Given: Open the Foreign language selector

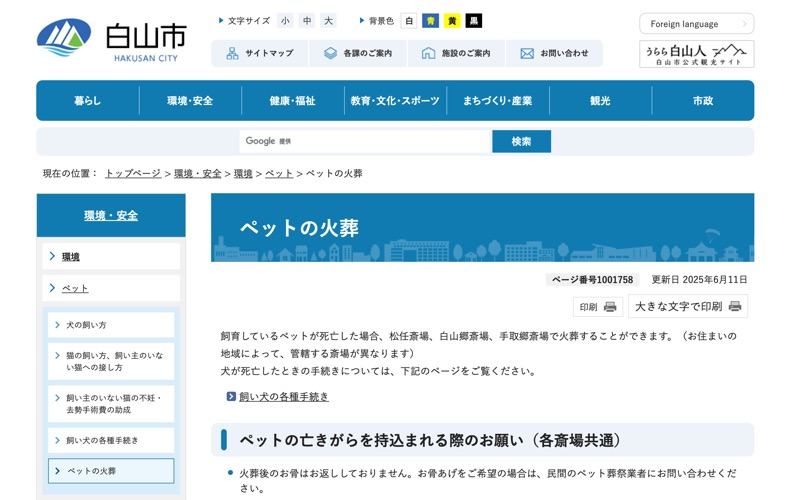Looking at the screenshot, I should click(x=696, y=24).
